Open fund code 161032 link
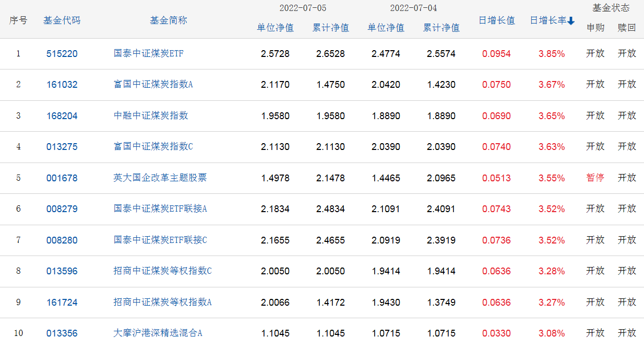The width and height of the screenshot is (644, 348). (62, 85)
